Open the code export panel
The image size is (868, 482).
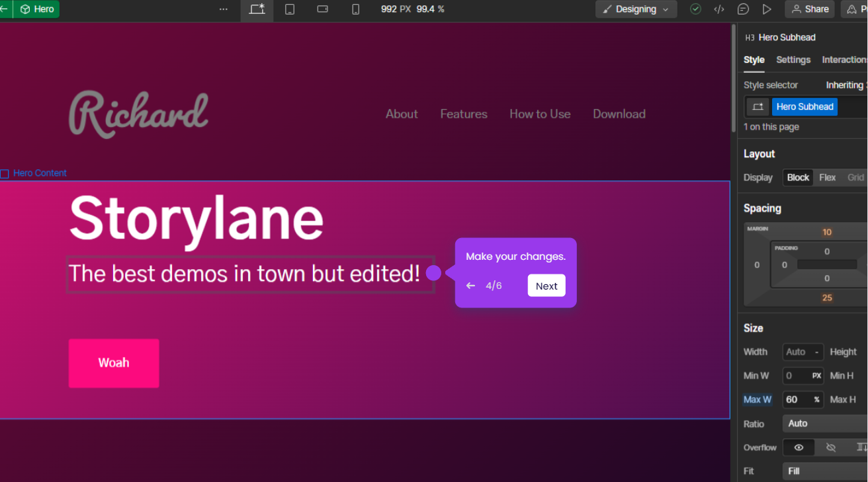pos(719,9)
